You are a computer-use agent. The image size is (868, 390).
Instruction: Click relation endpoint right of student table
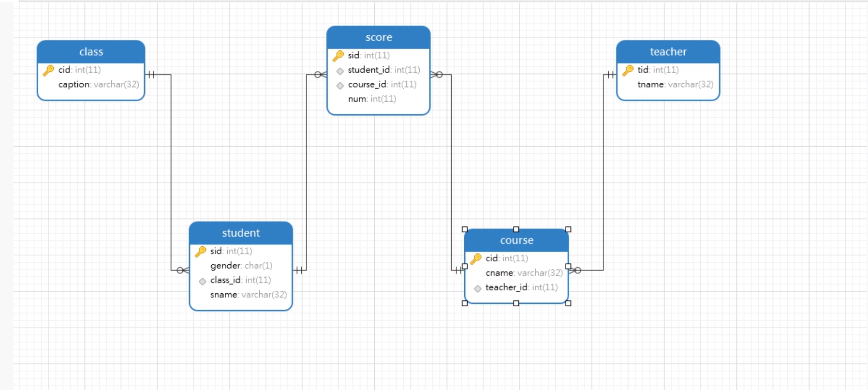(x=299, y=270)
